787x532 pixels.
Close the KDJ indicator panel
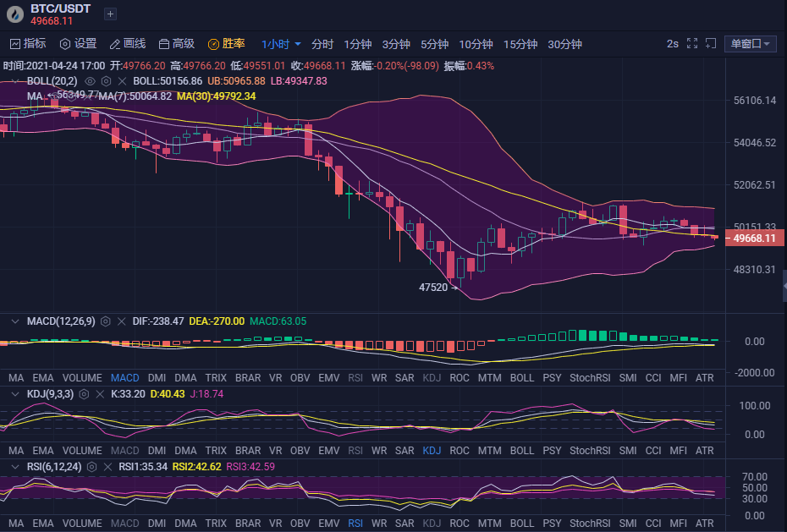click(x=100, y=394)
